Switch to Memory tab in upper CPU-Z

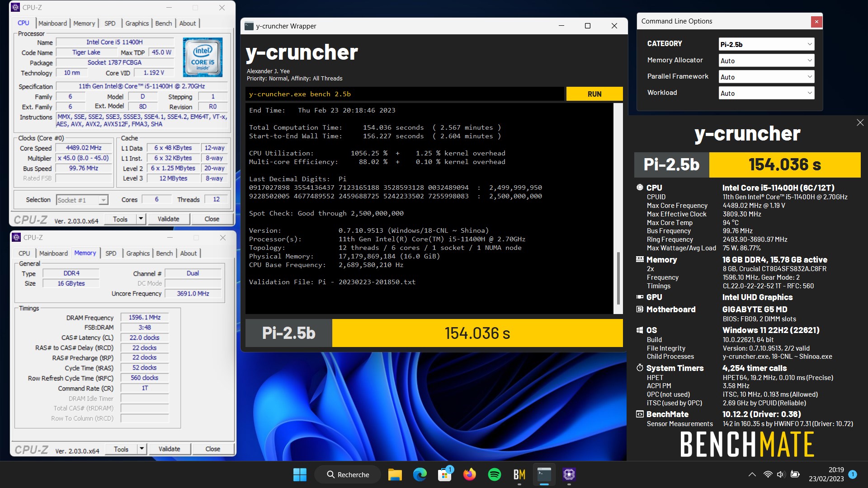[84, 23]
